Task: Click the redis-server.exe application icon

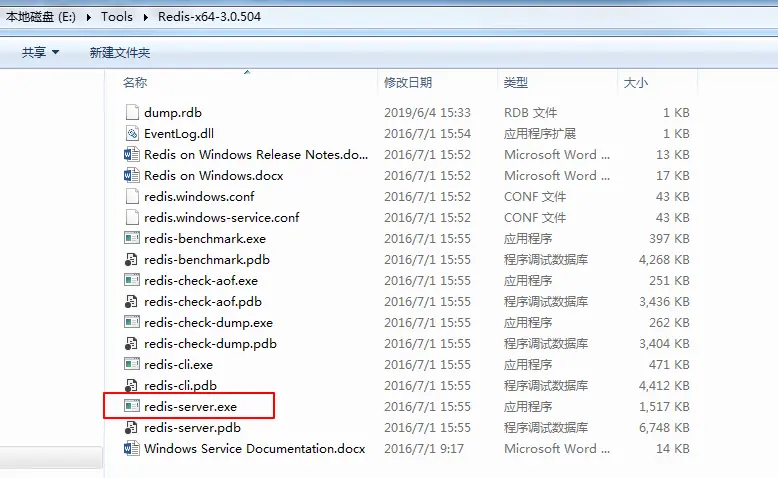Action: [x=132, y=407]
